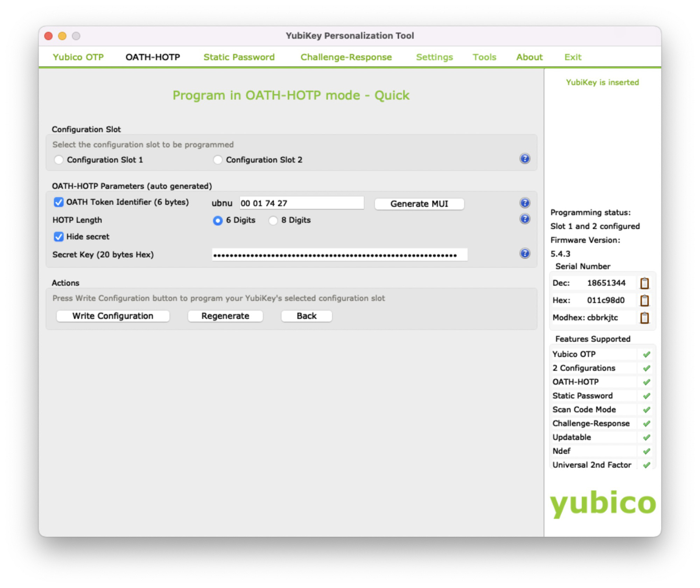Regenerate the OATH-HOTP parameters
Screen dimensions: 700x588
point(225,316)
